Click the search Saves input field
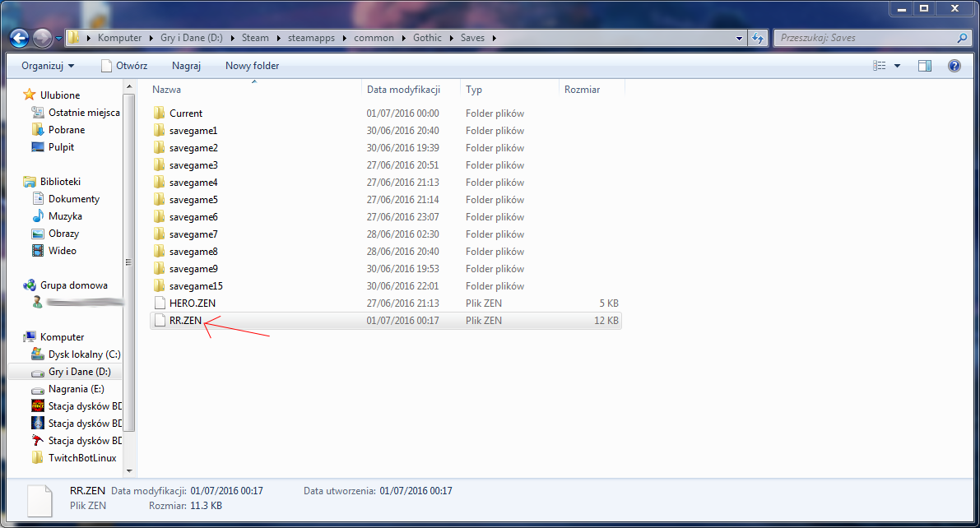Viewport: 980px width, 528px height. pyautogui.click(x=866, y=38)
